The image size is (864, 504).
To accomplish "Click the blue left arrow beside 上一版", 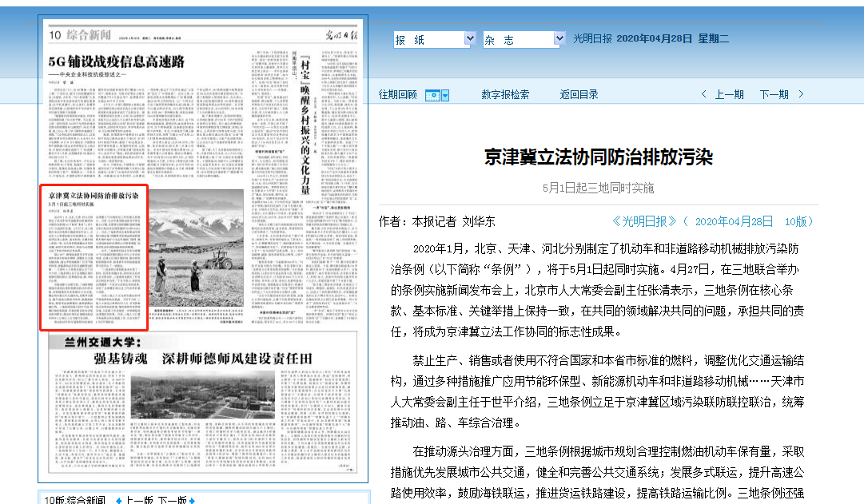I will tap(119, 500).
